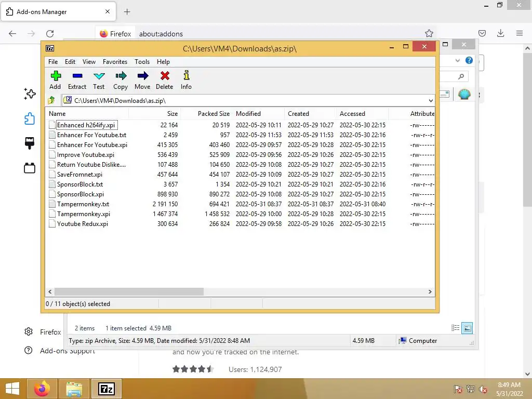Open the View menu
The width and height of the screenshot is (532, 399).
(89, 62)
